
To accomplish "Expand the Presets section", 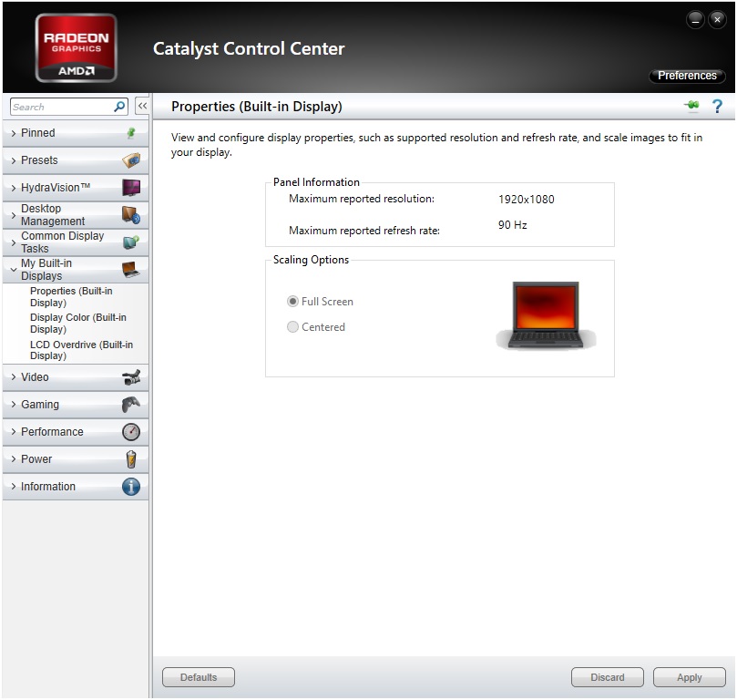I will point(76,160).
